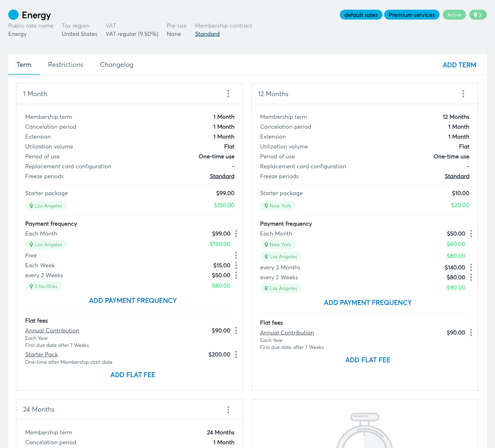The height and width of the screenshot is (448, 495).
Task: Click ADD PAYMENT FREQUENCY in the 12 Months card
Action: 368,303
